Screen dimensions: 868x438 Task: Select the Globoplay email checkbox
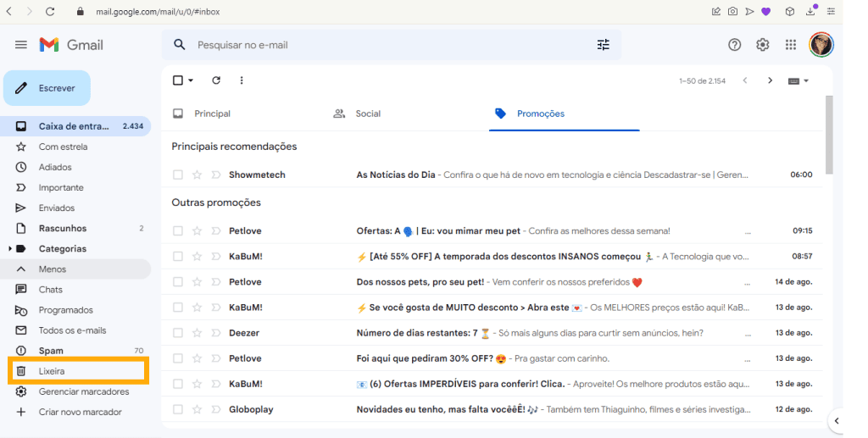(178, 410)
